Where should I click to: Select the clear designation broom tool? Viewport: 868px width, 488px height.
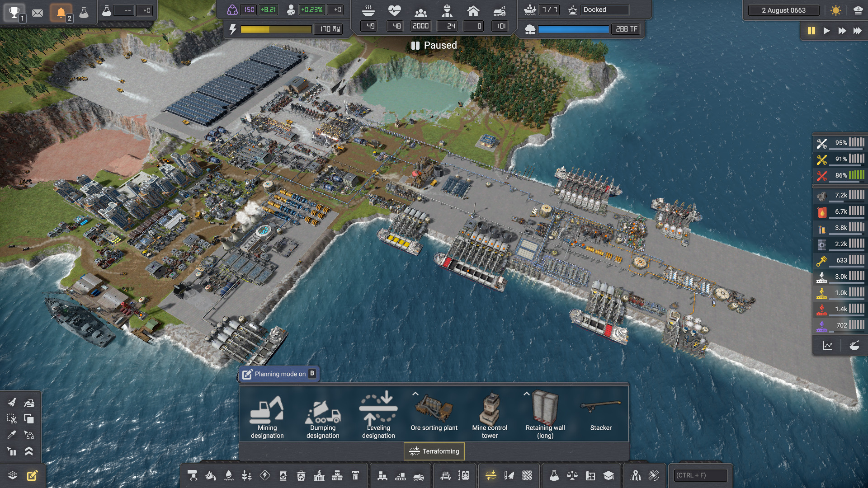(x=12, y=402)
